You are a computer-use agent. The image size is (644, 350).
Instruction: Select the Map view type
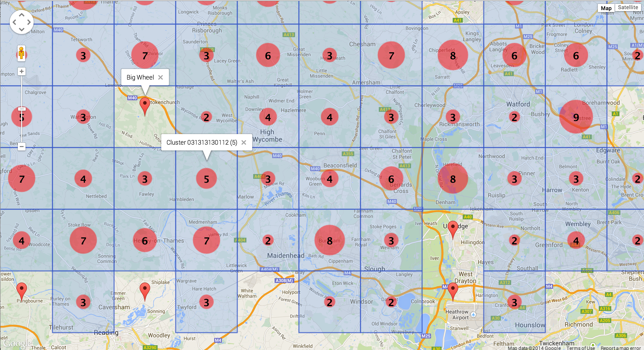(x=606, y=8)
